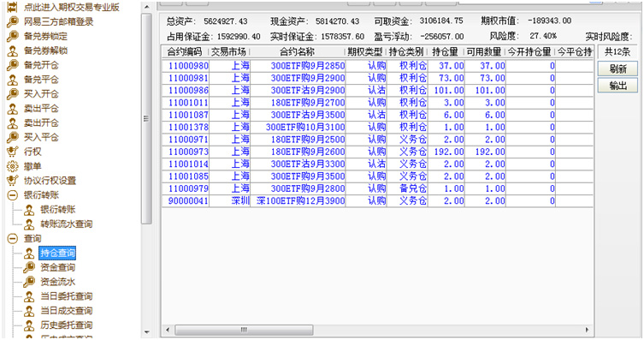Open 转账流水查询 in sidebar
Viewport: 644px width, 340px height.
point(66,224)
